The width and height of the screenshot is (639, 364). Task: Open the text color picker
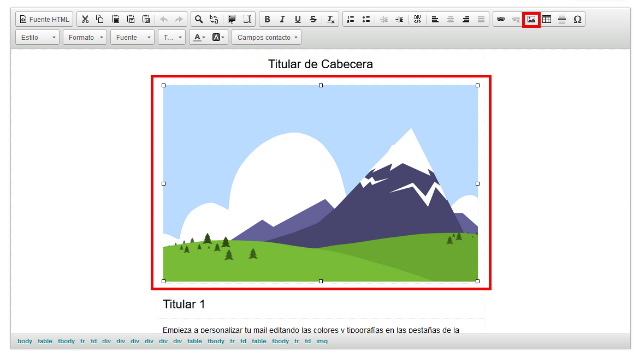coord(199,38)
